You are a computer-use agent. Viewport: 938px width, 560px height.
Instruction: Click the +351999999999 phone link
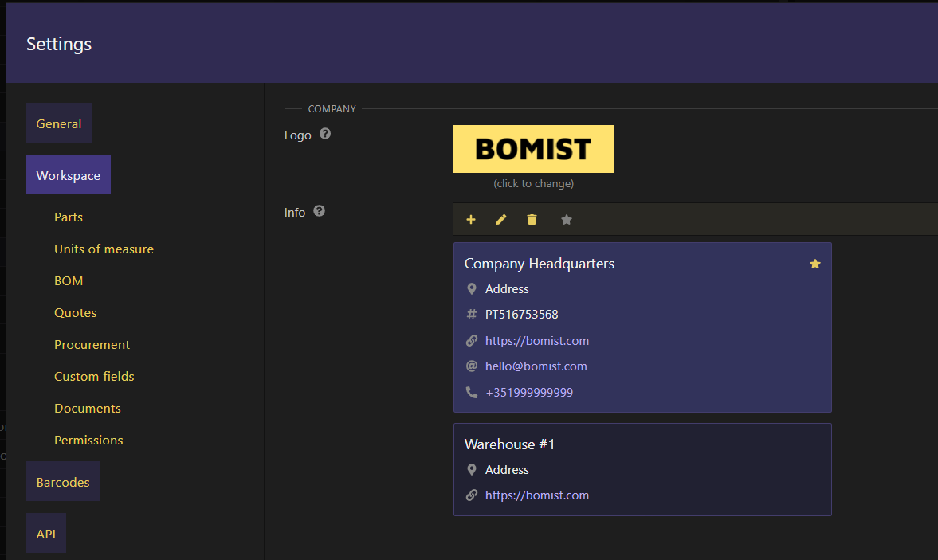pyautogui.click(x=529, y=393)
